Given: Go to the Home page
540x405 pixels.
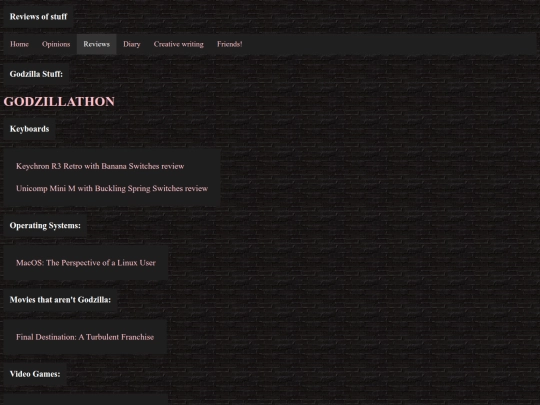Looking at the screenshot, I should tap(19, 44).
